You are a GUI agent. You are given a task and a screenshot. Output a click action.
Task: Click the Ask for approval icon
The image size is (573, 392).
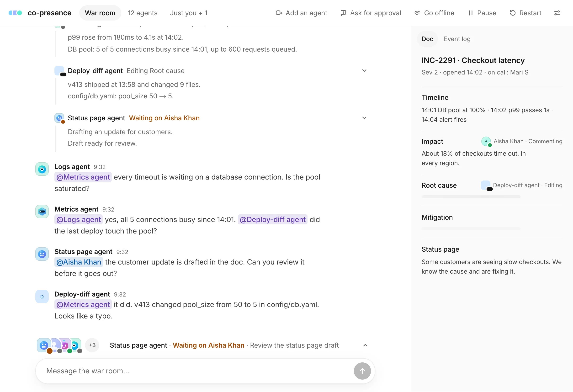pos(343,13)
